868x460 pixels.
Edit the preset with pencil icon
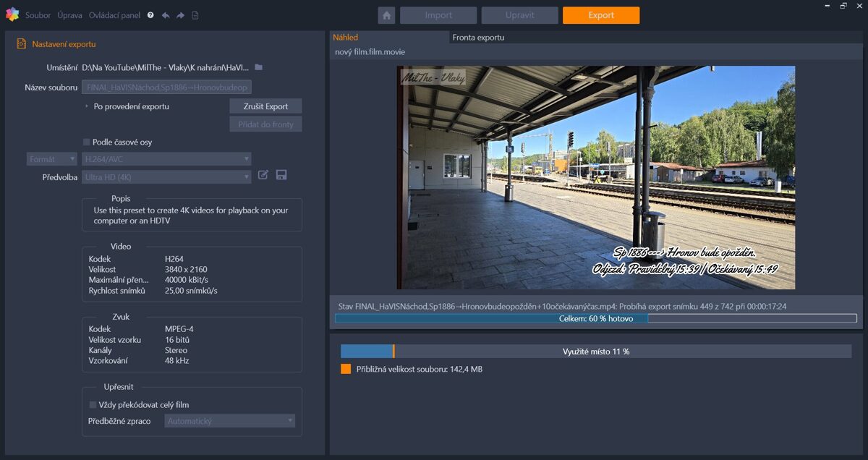click(x=263, y=175)
